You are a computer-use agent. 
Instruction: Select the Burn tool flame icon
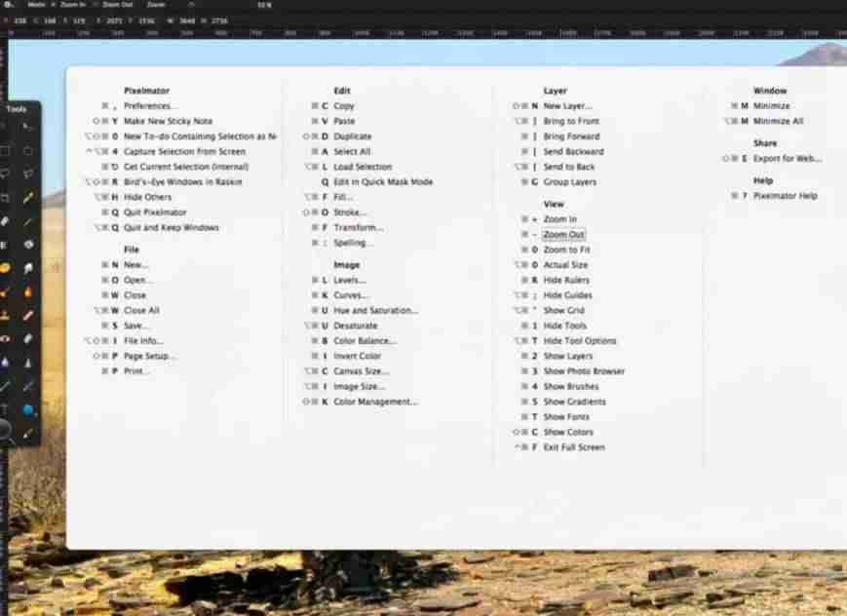tap(27, 292)
